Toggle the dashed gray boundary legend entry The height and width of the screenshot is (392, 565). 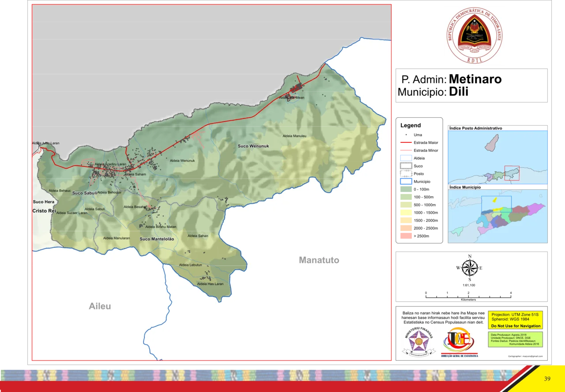point(406,165)
